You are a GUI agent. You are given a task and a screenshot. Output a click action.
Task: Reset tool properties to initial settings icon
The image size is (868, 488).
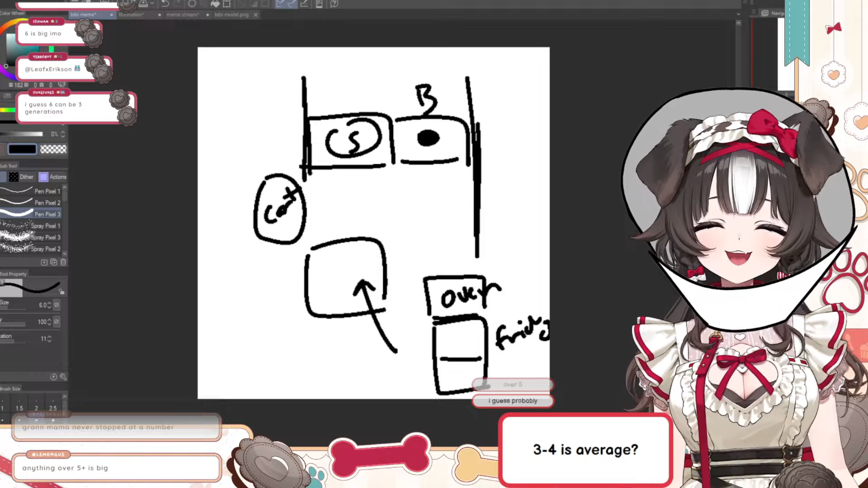pos(53,377)
